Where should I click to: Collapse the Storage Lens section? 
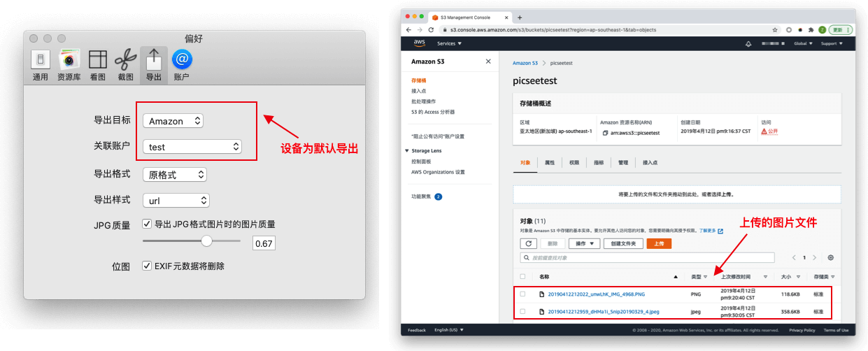coord(406,150)
